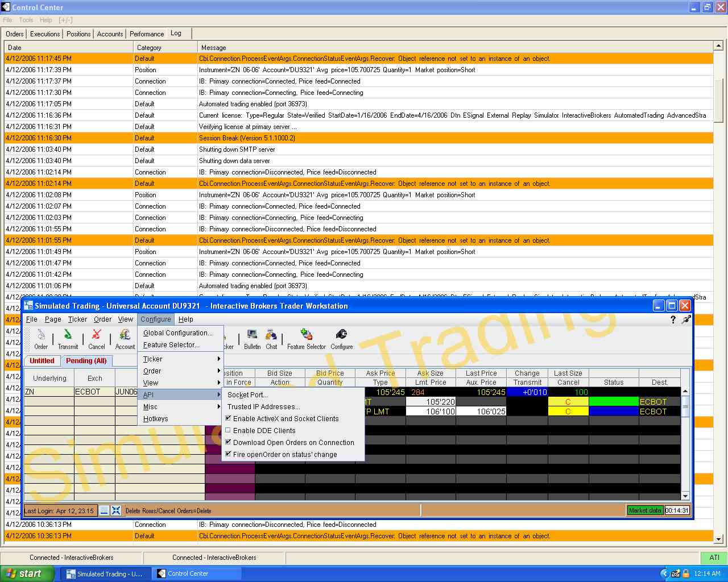Screen dimensions: 728x582
Task: Click yellow C cancel cell for 105'220 order
Action: pos(568,402)
